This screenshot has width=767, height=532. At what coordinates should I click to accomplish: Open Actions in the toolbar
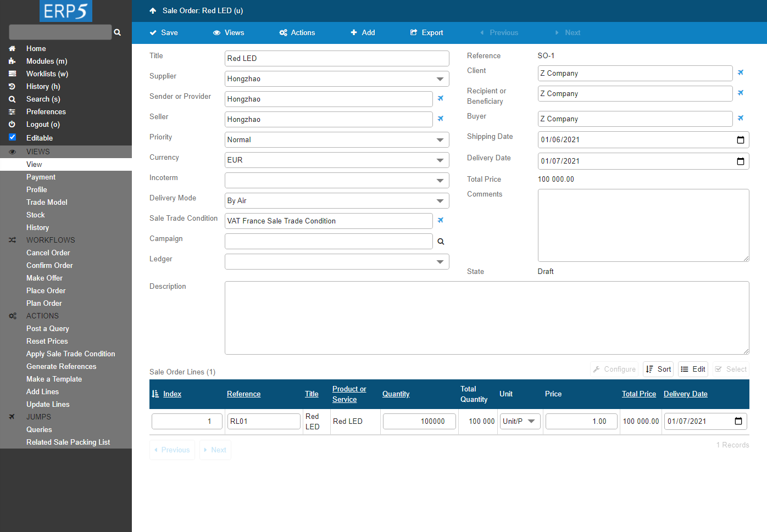pyautogui.click(x=297, y=32)
